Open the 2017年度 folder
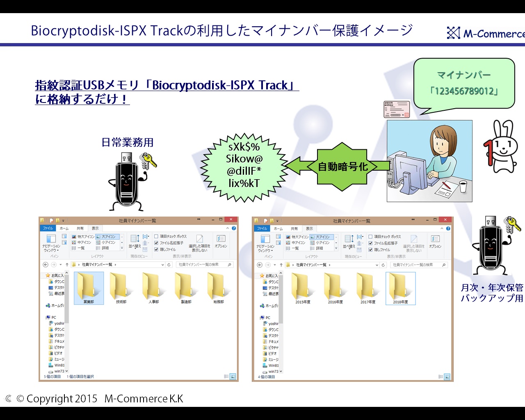Image resolution: width=525 pixels, height=420 pixels. point(367,288)
